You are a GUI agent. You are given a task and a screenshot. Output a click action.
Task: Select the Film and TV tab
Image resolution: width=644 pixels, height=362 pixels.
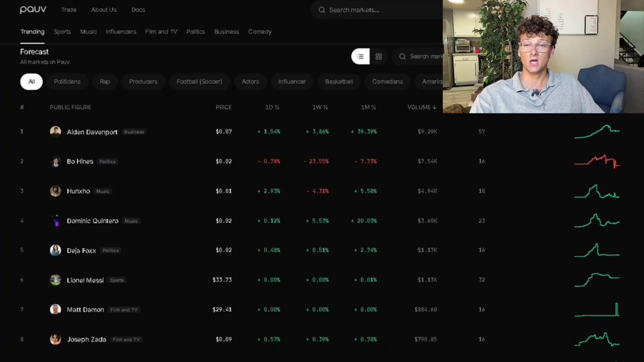click(x=161, y=32)
